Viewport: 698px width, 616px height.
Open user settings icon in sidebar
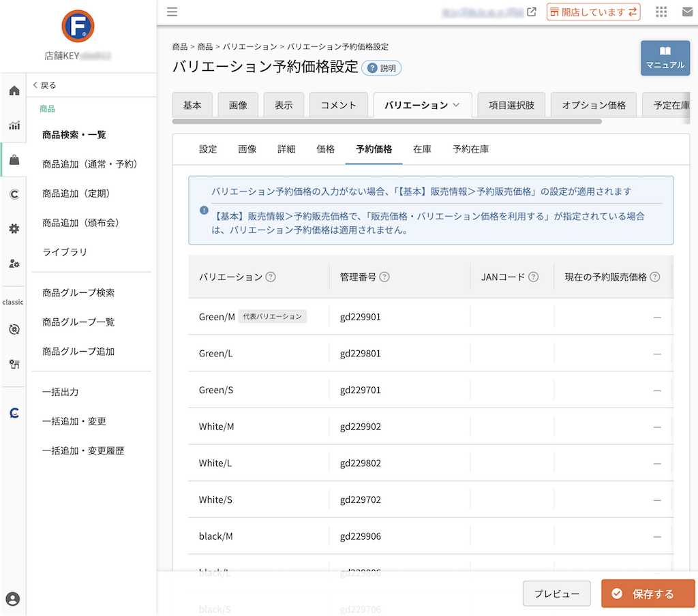tap(14, 264)
